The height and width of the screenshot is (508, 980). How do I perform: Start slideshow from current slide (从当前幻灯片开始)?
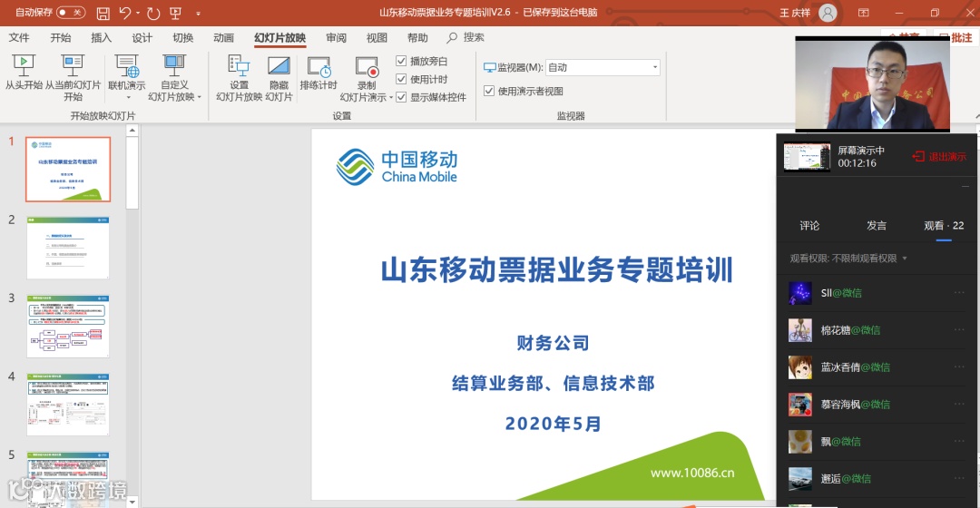coord(73,77)
